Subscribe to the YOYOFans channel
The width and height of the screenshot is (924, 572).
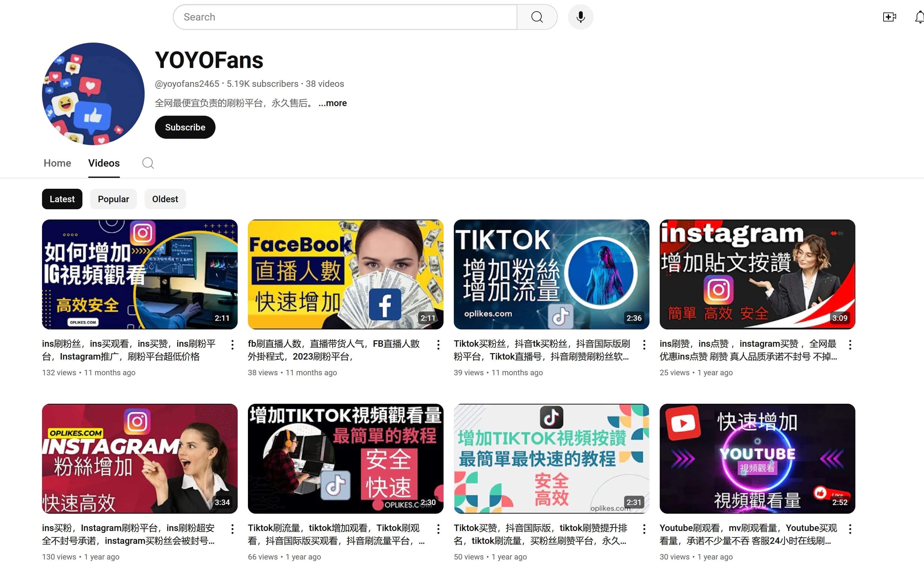[185, 127]
